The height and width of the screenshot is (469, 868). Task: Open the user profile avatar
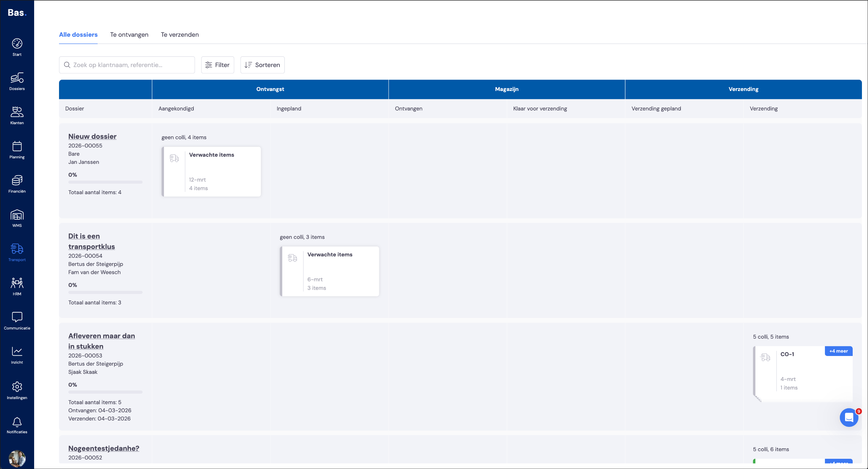click(x=17, y=458)
